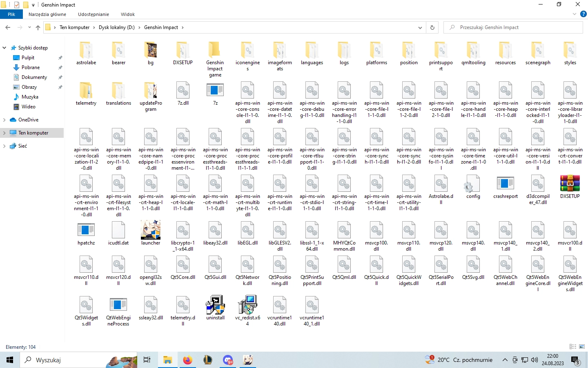
Task: Expand the OneDrive tree node
Action: tap(4, 120)
